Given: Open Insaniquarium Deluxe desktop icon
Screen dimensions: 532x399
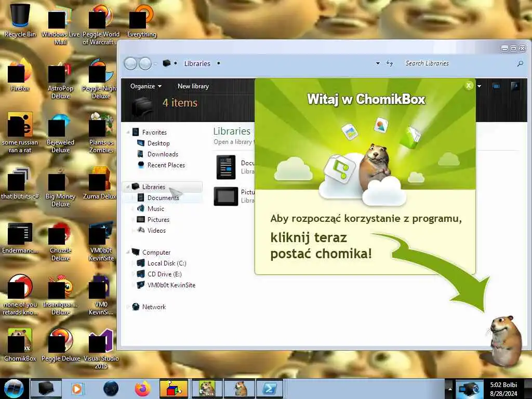Looking at the screenshot, I should click(x=60, y=295).
